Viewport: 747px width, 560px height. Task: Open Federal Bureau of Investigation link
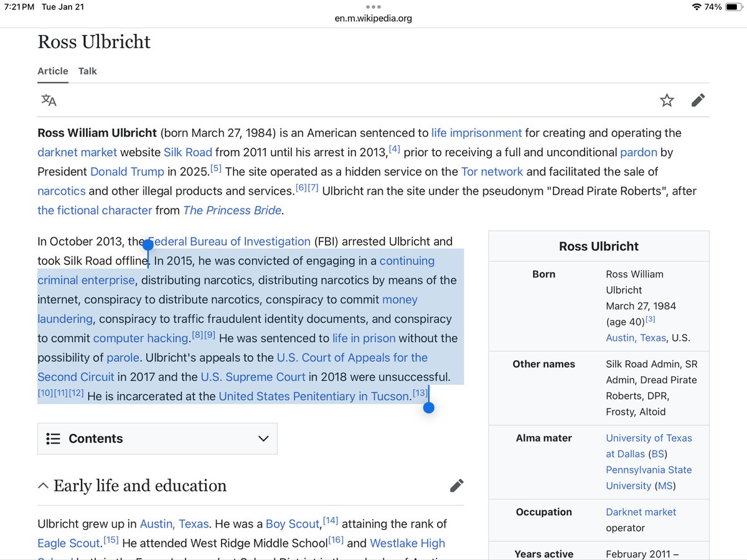[x=229, y=241]
